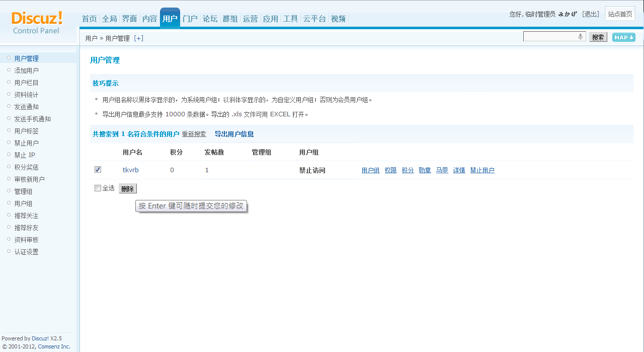Open the 群组 tab
This screenshot has width=644, height=352.
[x=230, y=19]
